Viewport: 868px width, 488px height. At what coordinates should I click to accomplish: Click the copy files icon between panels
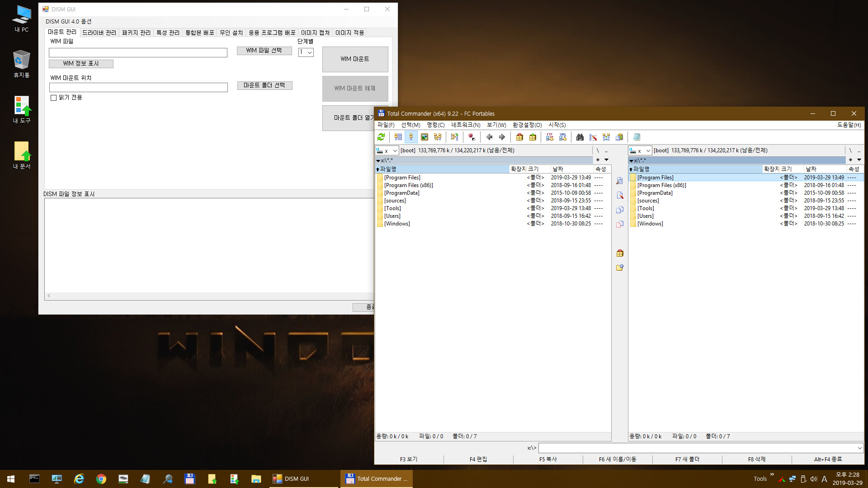pos(620,210)
